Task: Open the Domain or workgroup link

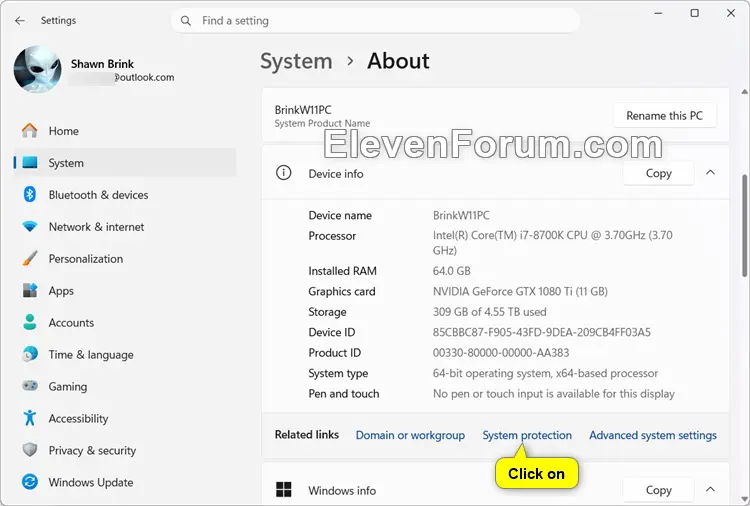Action: pyautogui.click(x=410, y=435)
